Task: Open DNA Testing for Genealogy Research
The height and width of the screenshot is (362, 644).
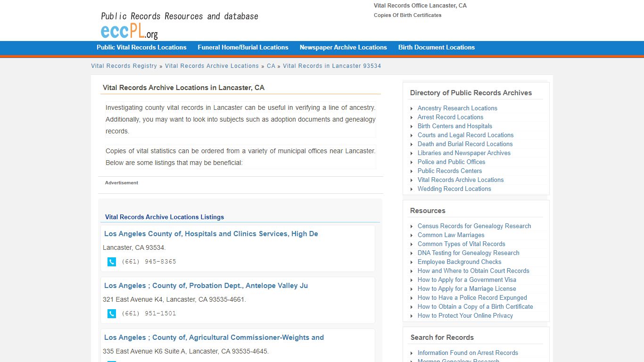Action: 468,253
